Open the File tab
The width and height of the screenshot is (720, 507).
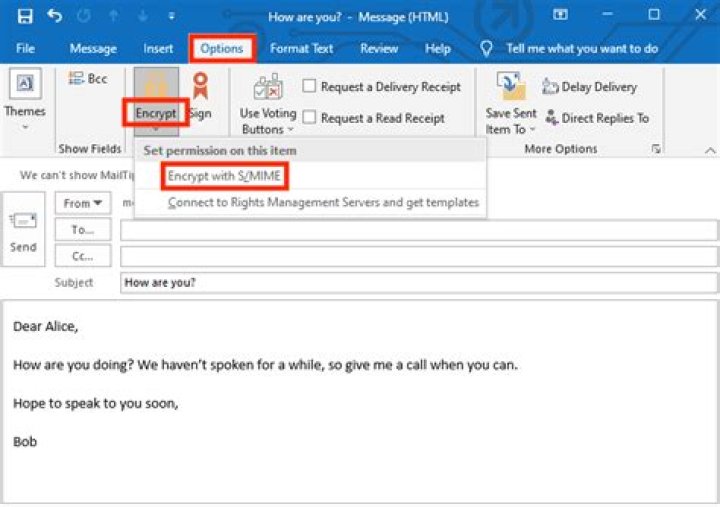point(25,49)
